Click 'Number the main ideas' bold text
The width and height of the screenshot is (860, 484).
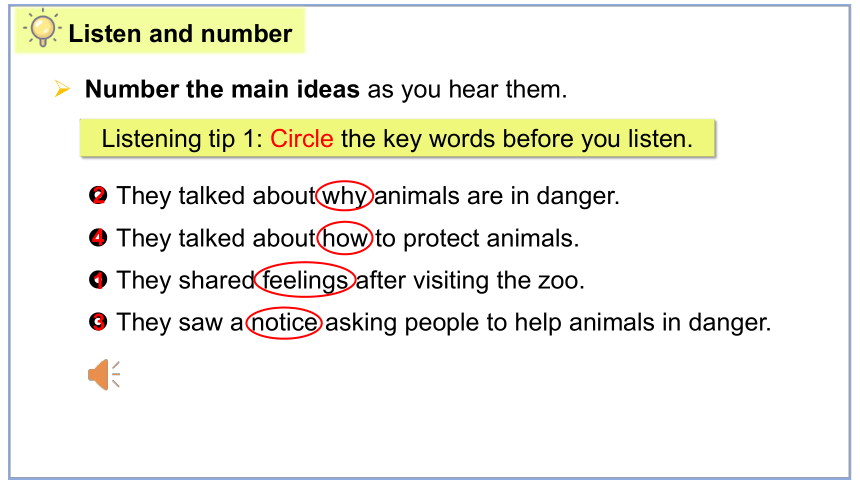[x=222, y=89]
